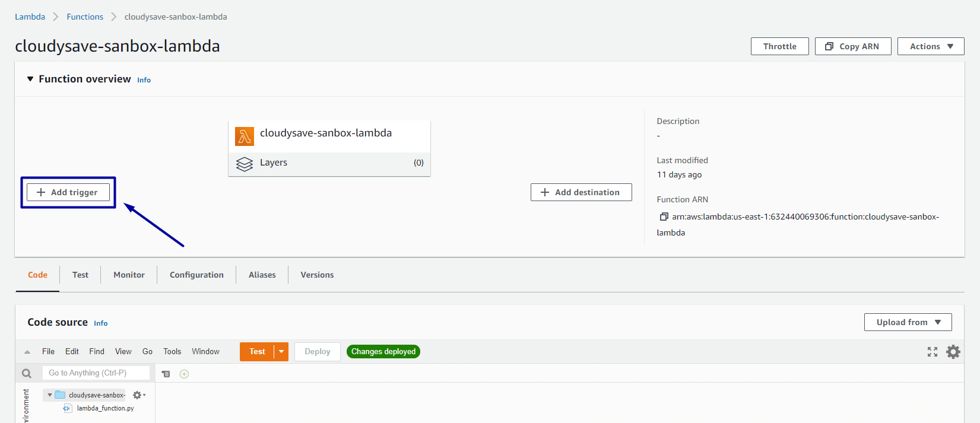Select the cloudysave-sanbox folder name

[x=97, y=395]
